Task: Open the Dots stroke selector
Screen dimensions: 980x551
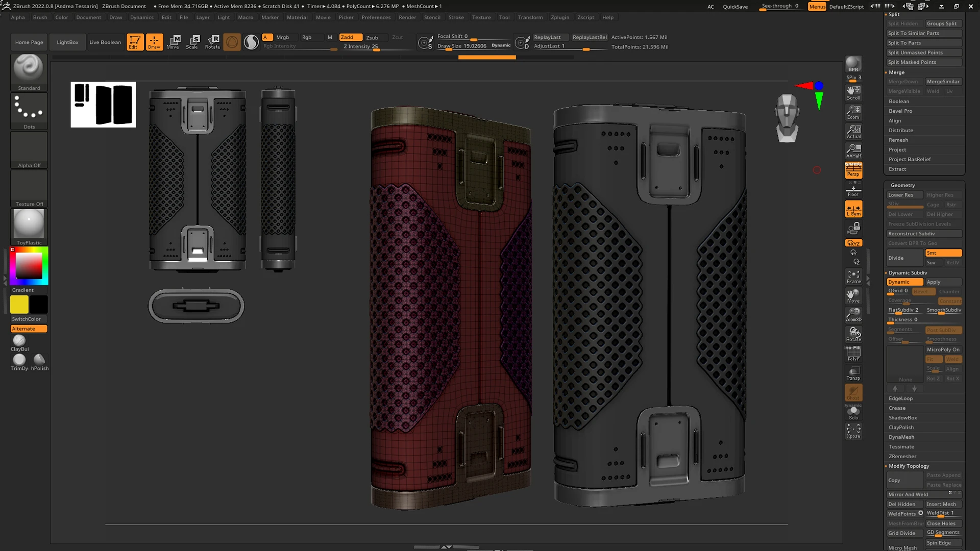Action: 29,111
